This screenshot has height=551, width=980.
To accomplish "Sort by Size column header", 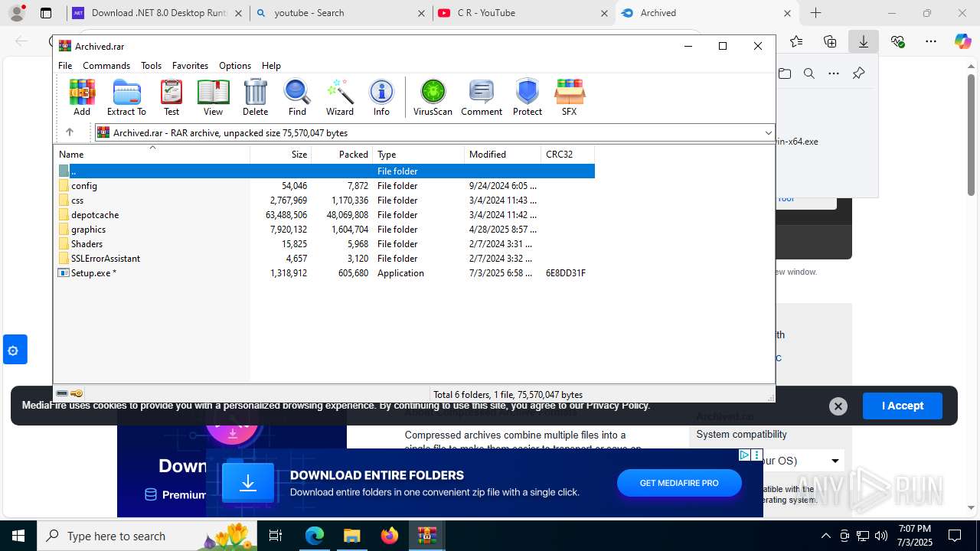I will tap(281, 155).
